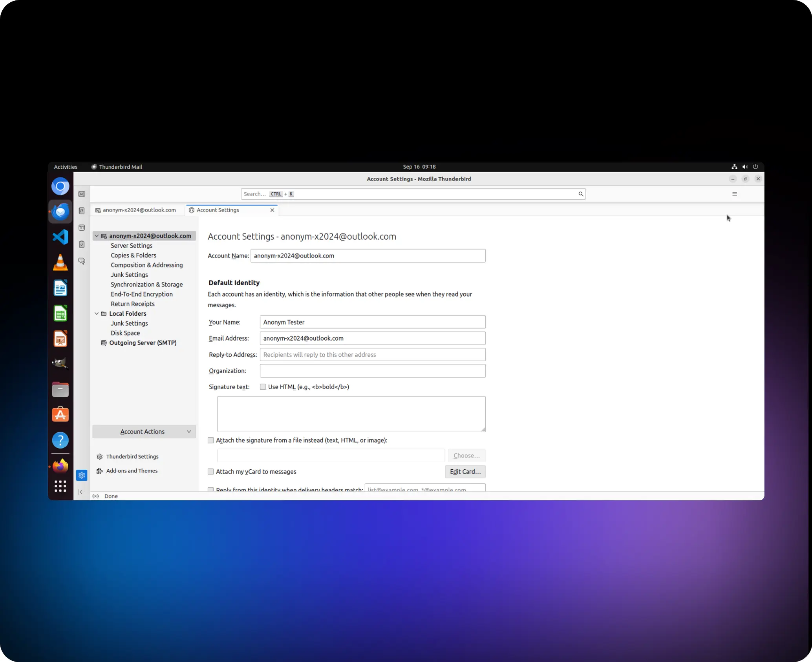Open the Thunderbird hamburger menu
The width and height of the screenshot is (812, 662).
pyautogui.click(x=734, y=194)
